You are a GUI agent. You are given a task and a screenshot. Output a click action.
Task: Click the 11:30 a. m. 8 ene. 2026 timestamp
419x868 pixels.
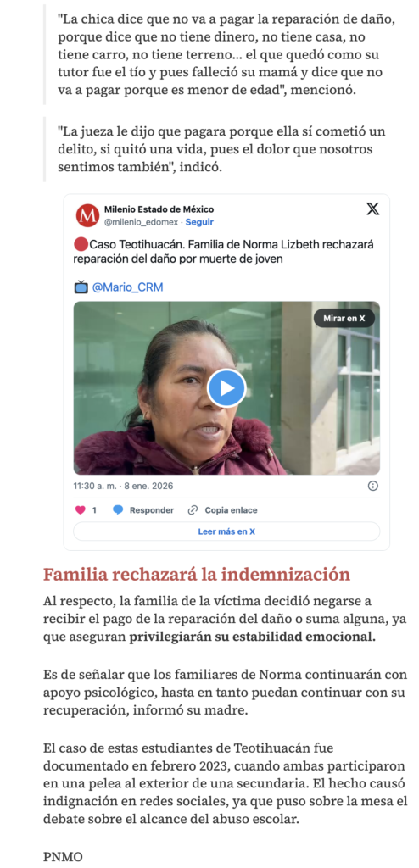[123, 486]
